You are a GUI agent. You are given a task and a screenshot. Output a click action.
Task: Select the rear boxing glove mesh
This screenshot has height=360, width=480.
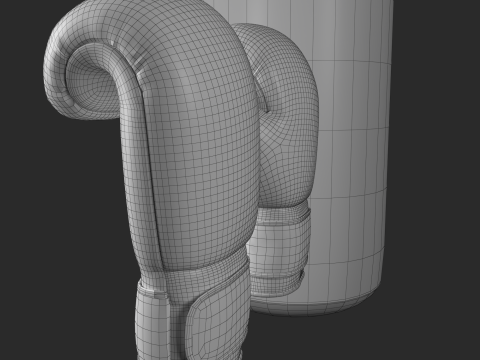point(287,133)
